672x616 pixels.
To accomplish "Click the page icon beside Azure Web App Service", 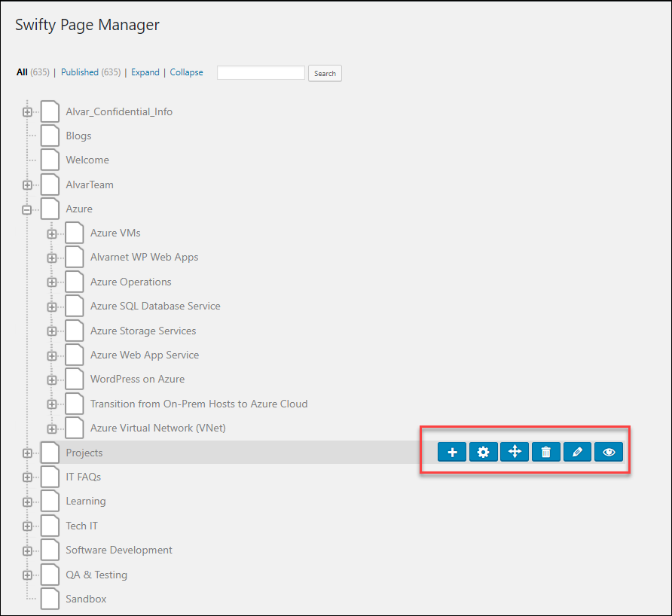I will pyautogui.click(x=75, y=355).
